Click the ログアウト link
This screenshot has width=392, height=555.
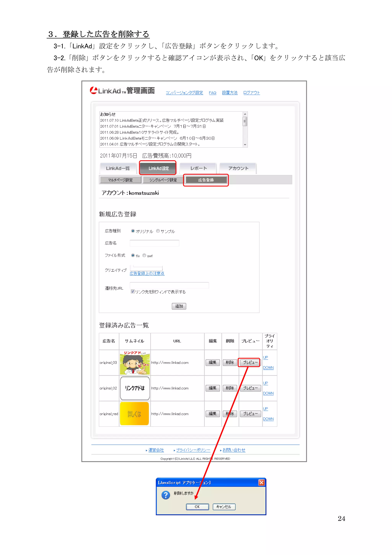252,93
